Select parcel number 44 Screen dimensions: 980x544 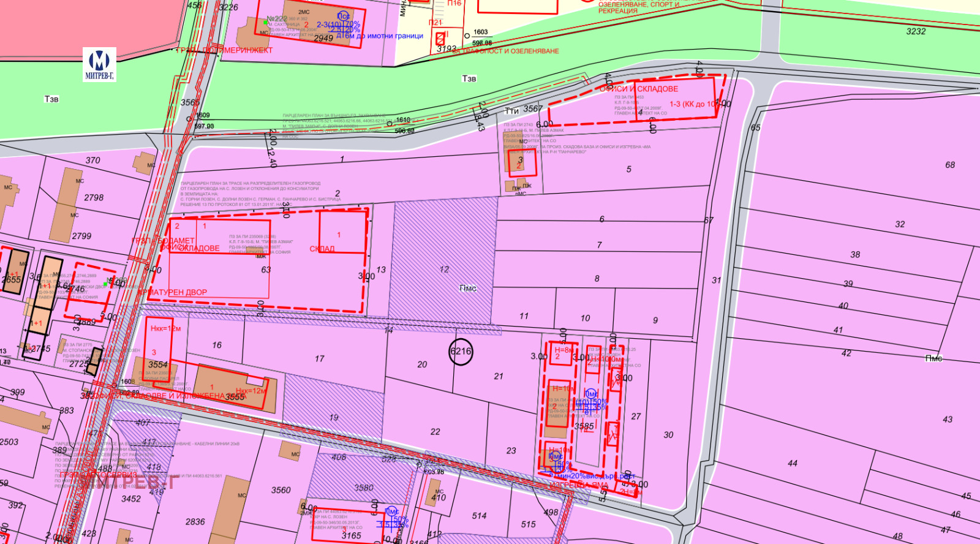click(793, 464)
